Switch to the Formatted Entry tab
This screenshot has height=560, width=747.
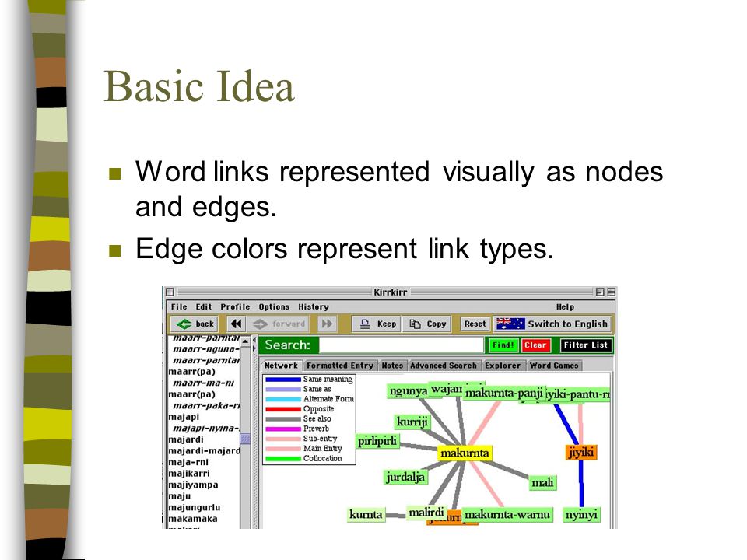coord(340,366)
